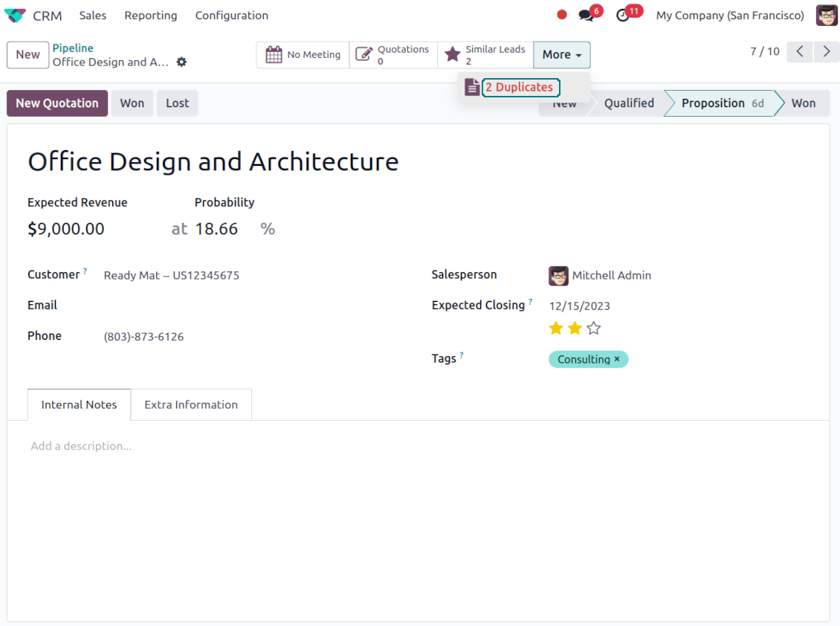The height and width of the screenshot is (626, 840).
Task: Click the New Quotation button
Action: 57,103
